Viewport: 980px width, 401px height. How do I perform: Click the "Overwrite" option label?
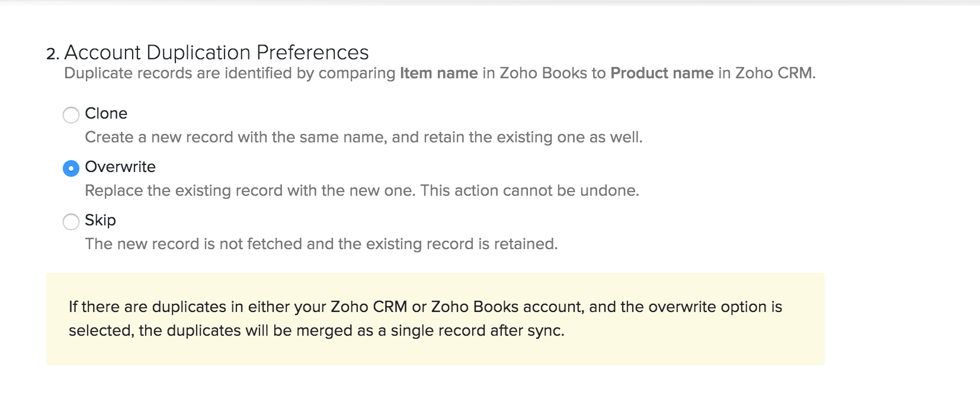(x=120, y=167)
